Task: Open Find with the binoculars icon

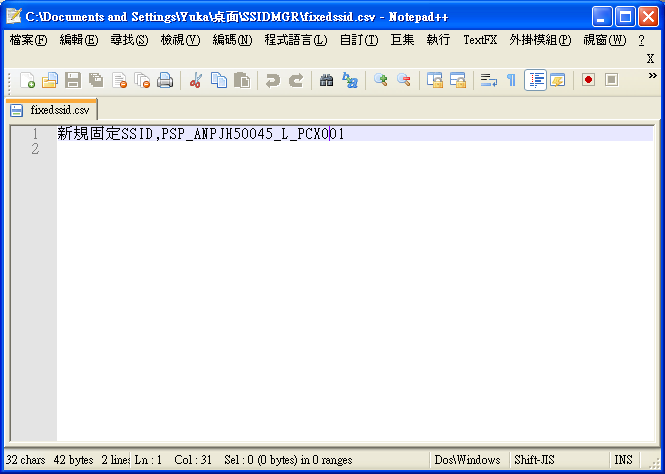Action: (327, 80)
